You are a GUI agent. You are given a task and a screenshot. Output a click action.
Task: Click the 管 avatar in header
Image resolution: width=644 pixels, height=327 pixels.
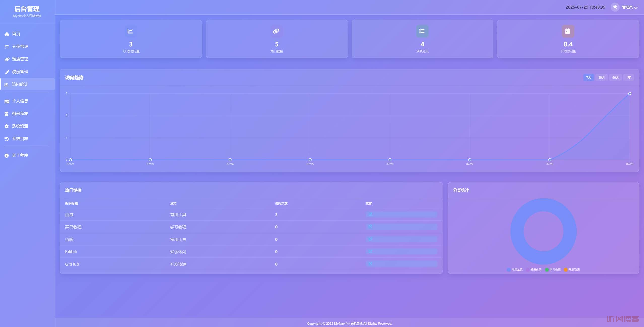pyautogui.click(x=615, y=7)
